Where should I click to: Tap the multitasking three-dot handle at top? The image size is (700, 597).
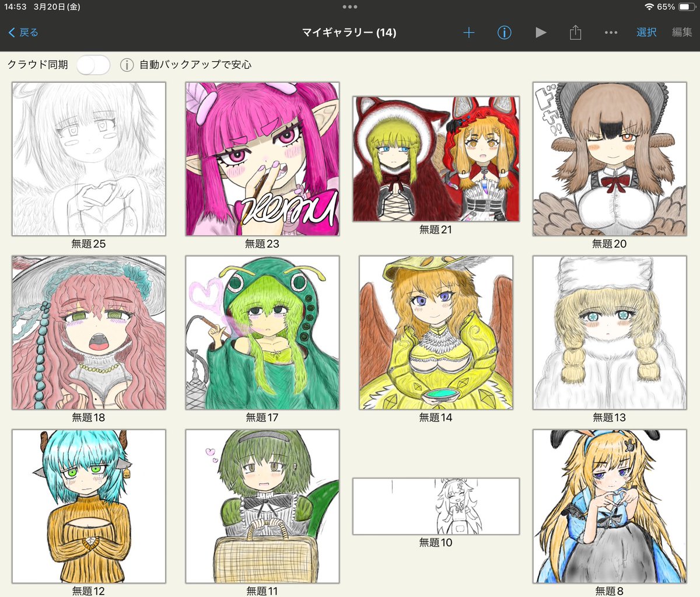[x=350, y=7]
